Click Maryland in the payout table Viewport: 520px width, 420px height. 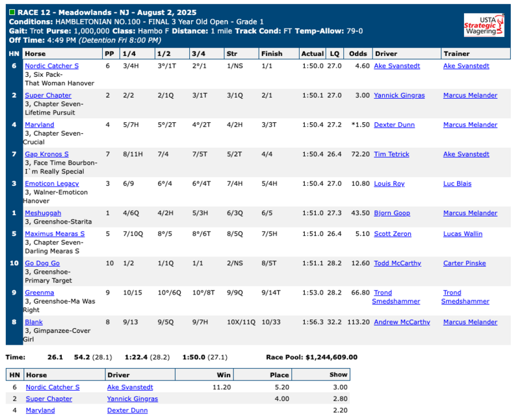tap(40, 410)
